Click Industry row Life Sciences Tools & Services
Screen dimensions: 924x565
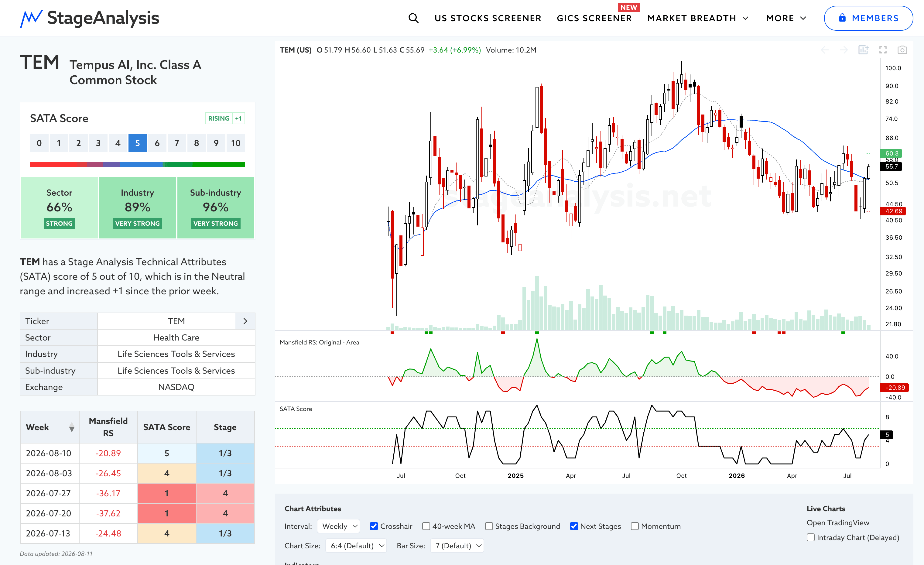[x=176, y=354]
